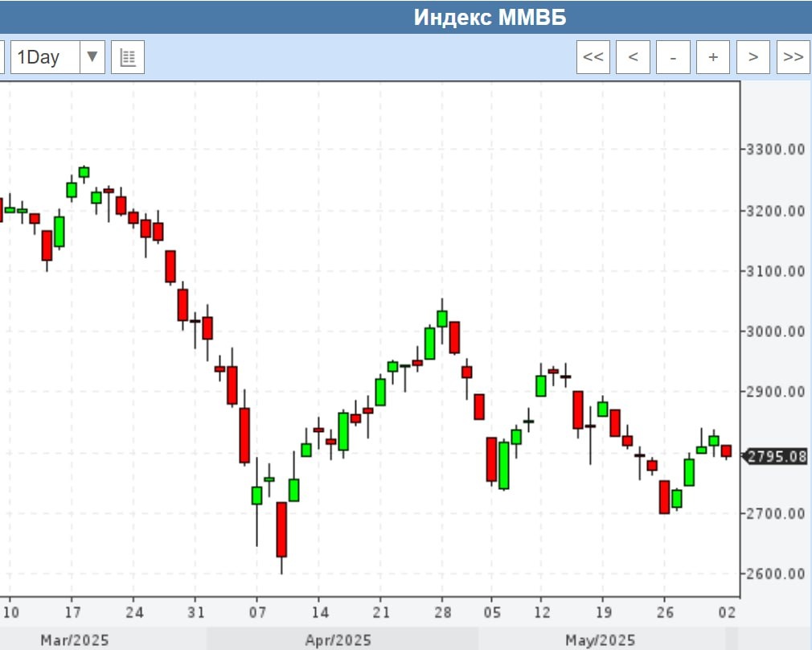Click the green candle peaking above 3250
This screenshot has width=812, height=650.
coord(84,172)
